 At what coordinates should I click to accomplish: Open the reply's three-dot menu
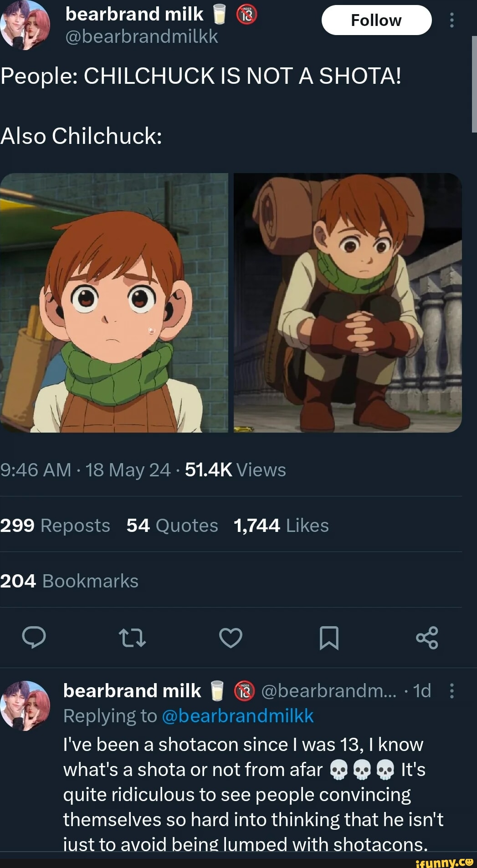(451, 691)
